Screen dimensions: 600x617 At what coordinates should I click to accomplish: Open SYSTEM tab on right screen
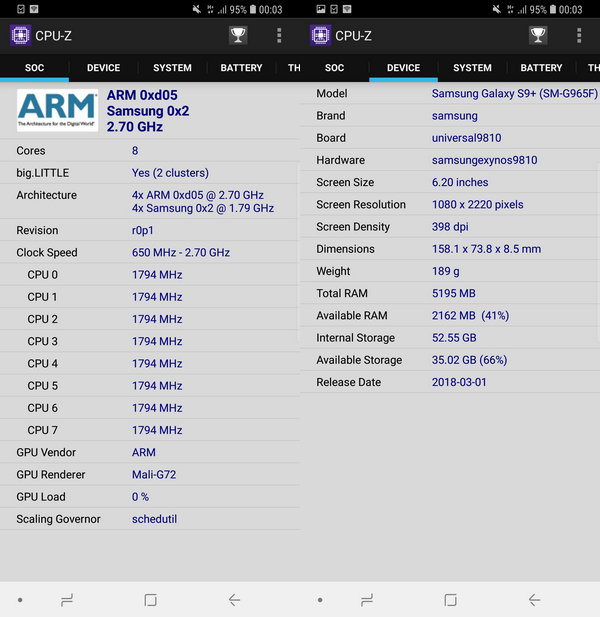[x=472, y=68]
